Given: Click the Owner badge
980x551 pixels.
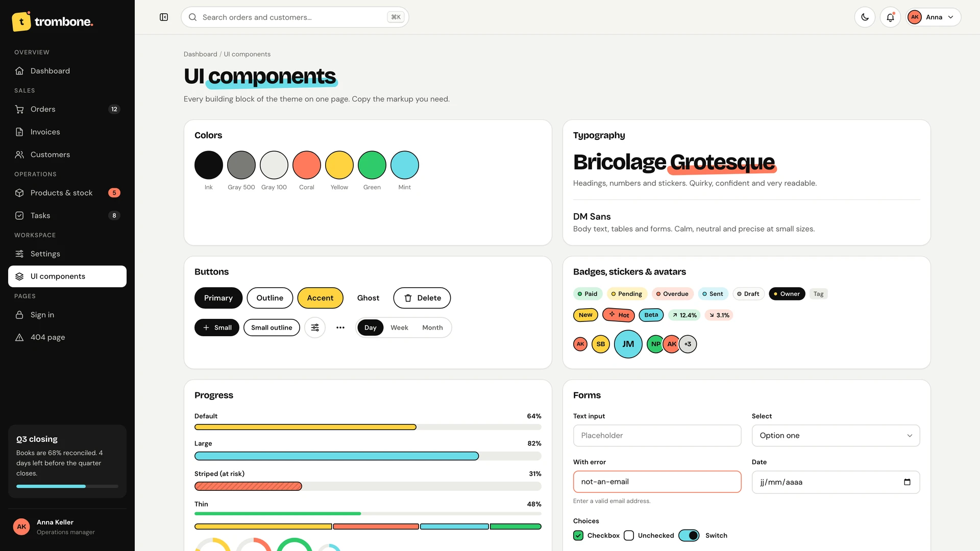Looking at the screenshot, I should point(787,294).
